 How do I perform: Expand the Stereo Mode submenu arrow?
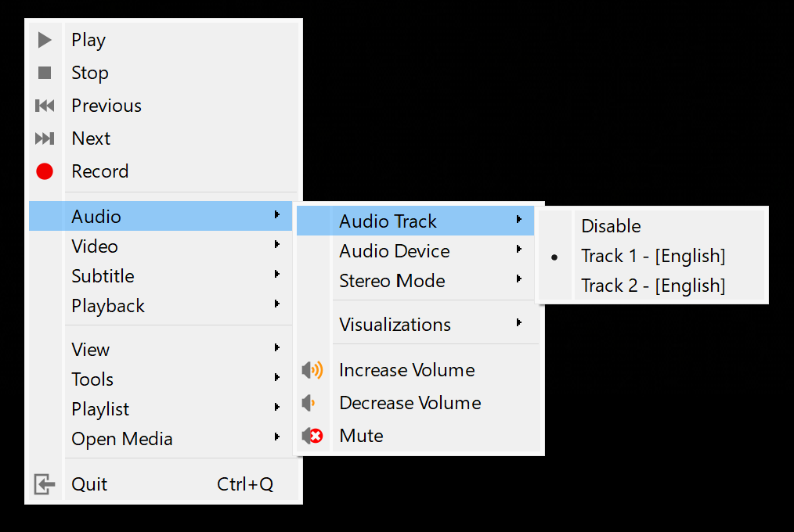pos(519,280)
